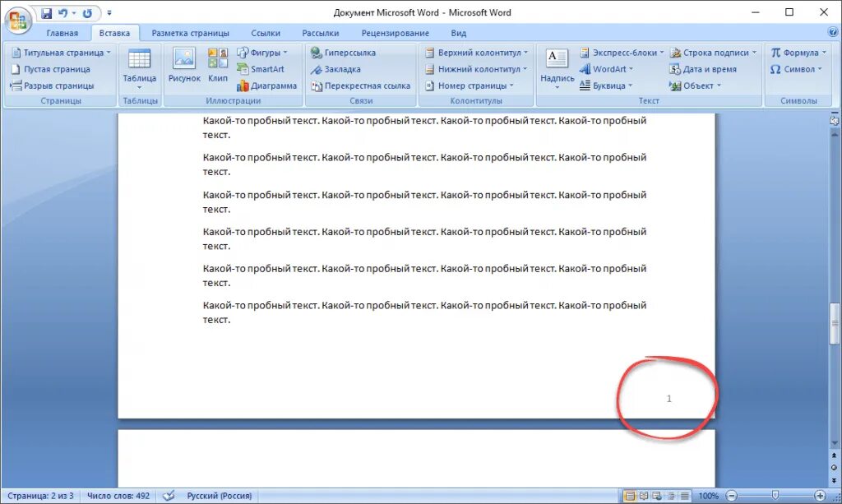Open the Надпись text box menu
This screenshot has width=842, height=504.
click(557, 69)
